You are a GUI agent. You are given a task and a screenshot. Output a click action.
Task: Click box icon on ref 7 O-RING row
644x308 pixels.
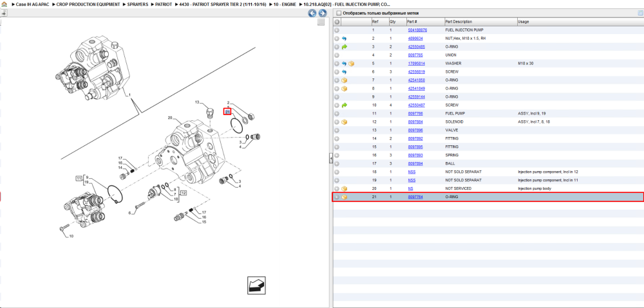coord(344,80)
